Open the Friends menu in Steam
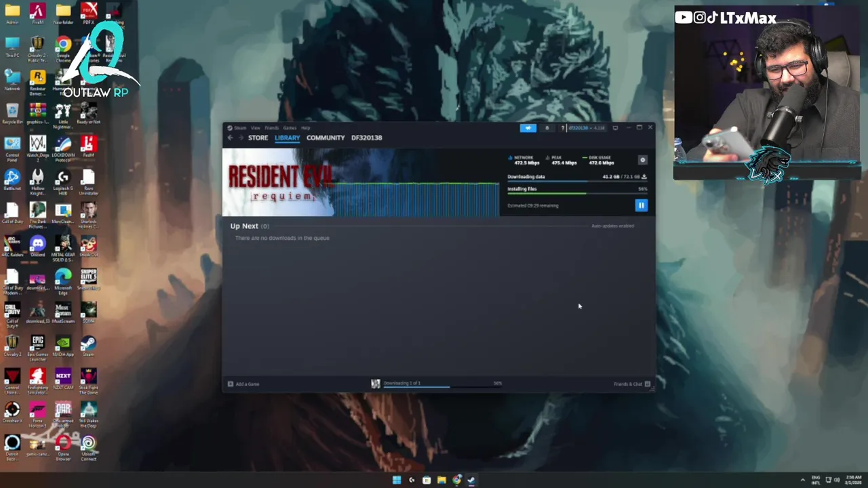This screenshot has height=488, width=868. coord(271,127)
